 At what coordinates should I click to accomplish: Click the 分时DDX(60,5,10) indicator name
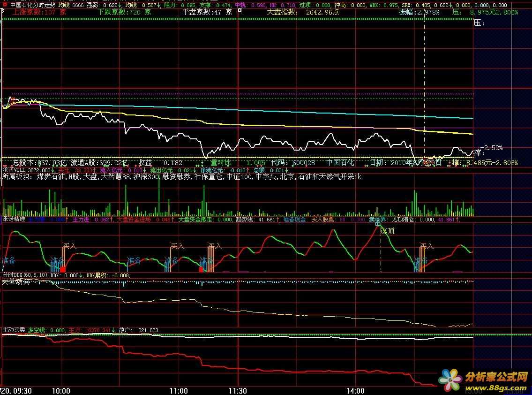point(25,275)
